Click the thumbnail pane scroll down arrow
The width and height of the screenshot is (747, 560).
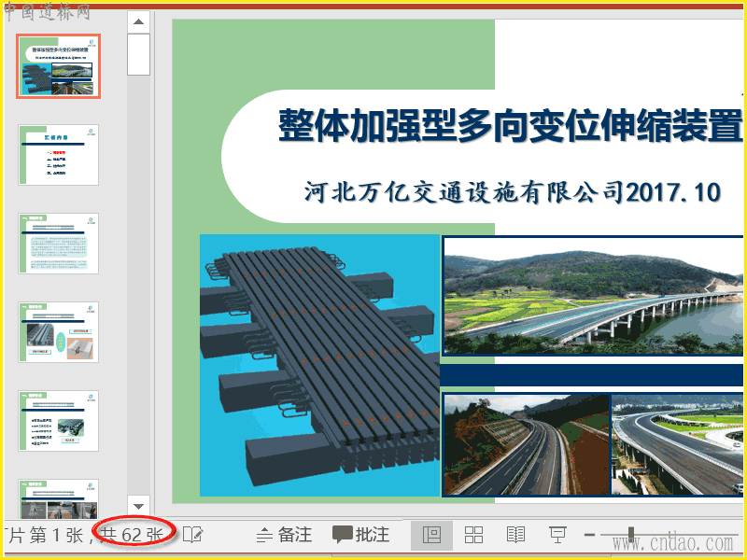click(138, 506)
